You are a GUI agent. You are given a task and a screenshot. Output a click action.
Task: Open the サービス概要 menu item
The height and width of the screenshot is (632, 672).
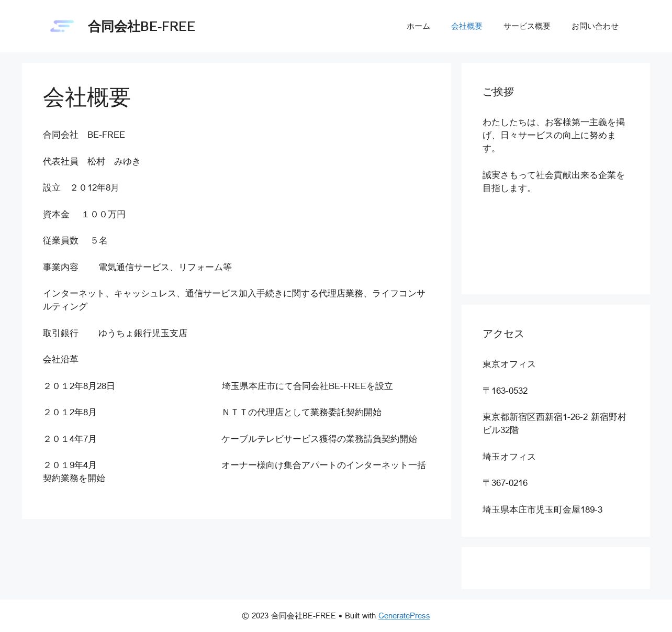527,26
